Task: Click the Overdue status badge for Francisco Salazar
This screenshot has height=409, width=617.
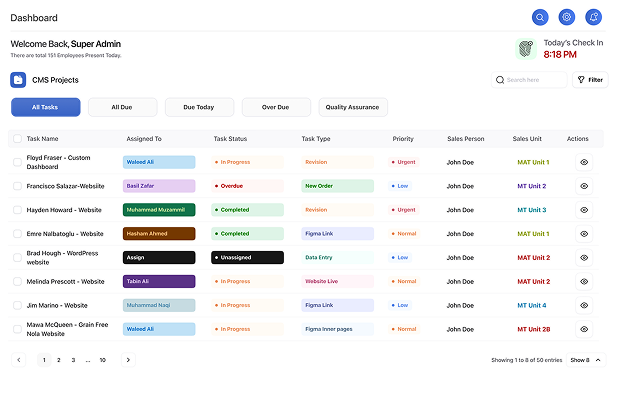Action: click(x=247, y=186)
